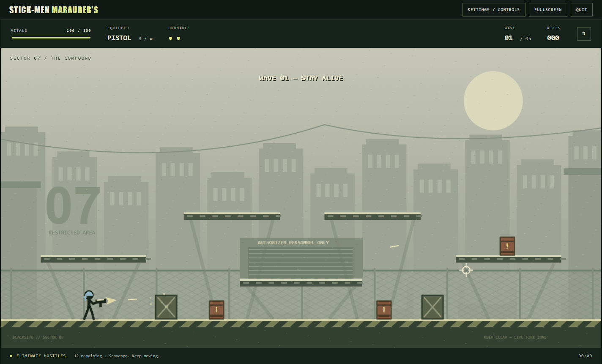The height and width of the screenshot is (364, 602).
Task: Quit the game
Action: [x=581, y=10]
